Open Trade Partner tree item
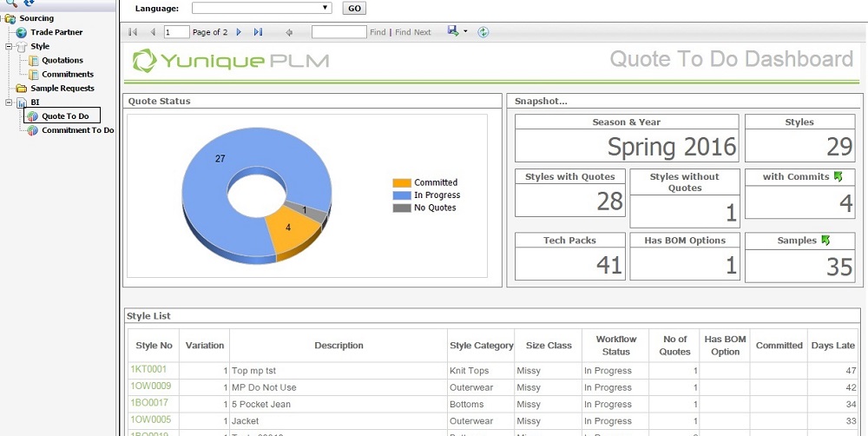The image size is (868, 436). 56,32
